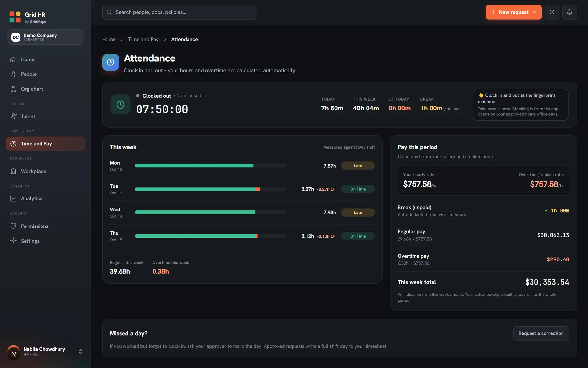Open the Demo Company workspace switcher

point(45,37)
